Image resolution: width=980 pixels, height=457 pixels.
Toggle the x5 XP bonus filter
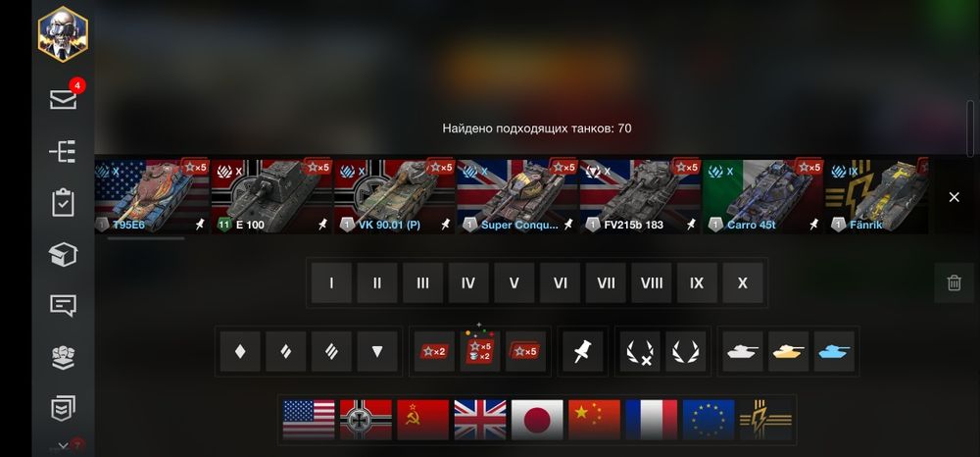pos(525,351)
